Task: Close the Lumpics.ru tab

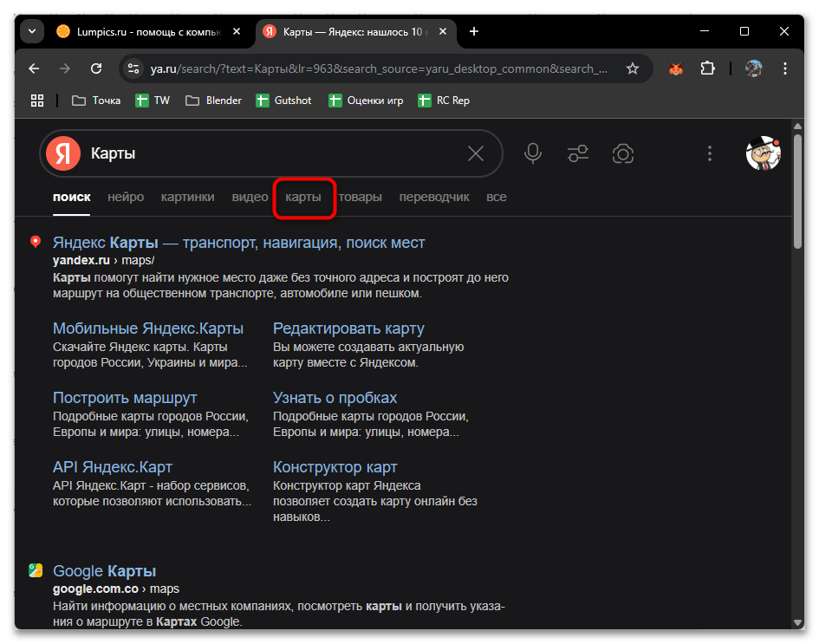Action: coord(237,31)
